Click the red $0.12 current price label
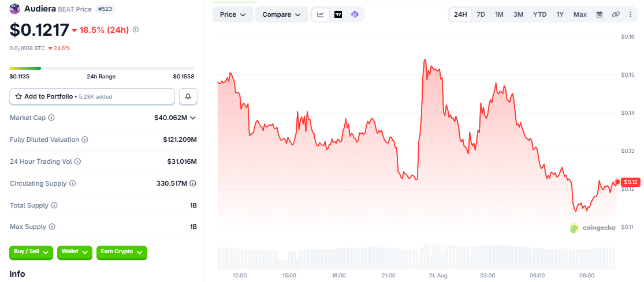Screen dimensions: 644x282 point(631,182)
